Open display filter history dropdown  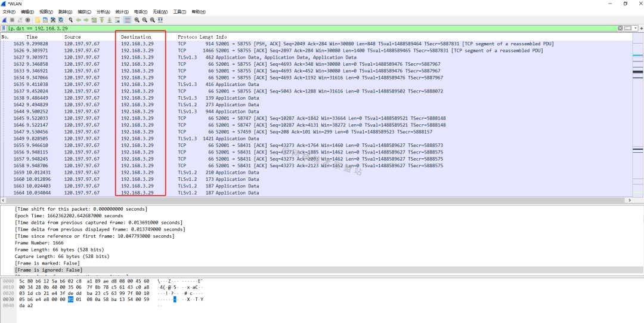[636, 28]
